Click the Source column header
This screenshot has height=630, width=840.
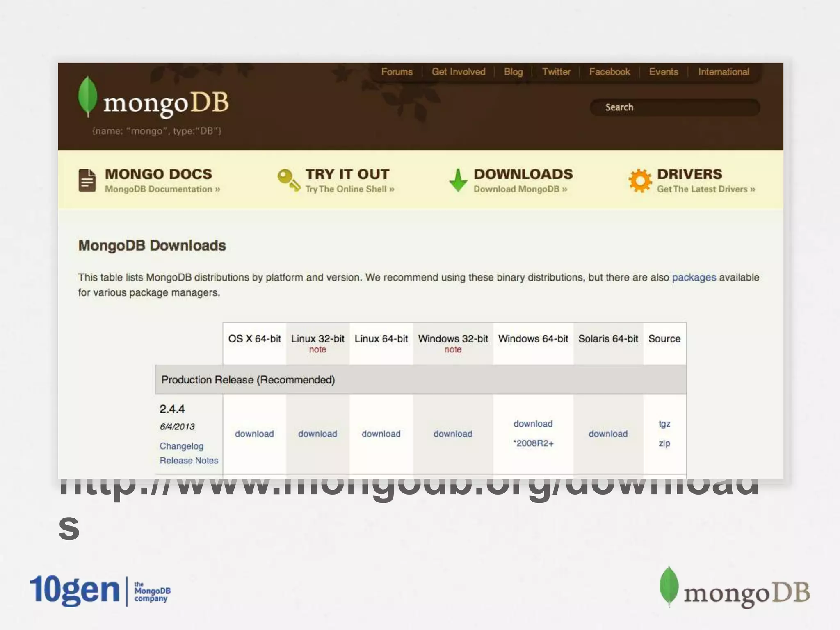664,339
